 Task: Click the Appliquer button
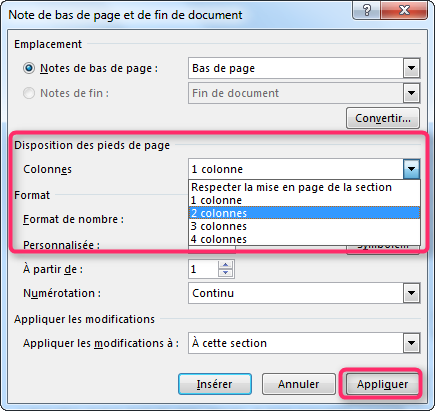pos(382,384)
